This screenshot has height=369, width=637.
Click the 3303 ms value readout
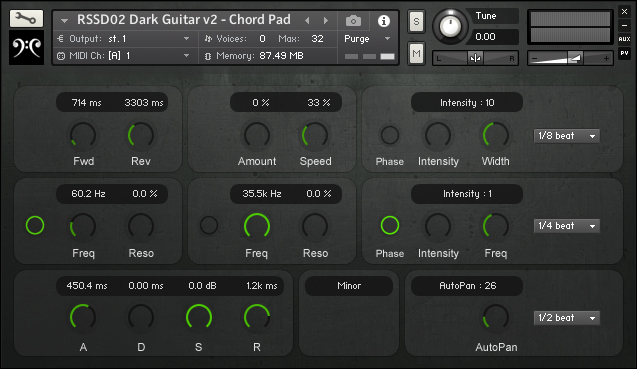(144, 103)
